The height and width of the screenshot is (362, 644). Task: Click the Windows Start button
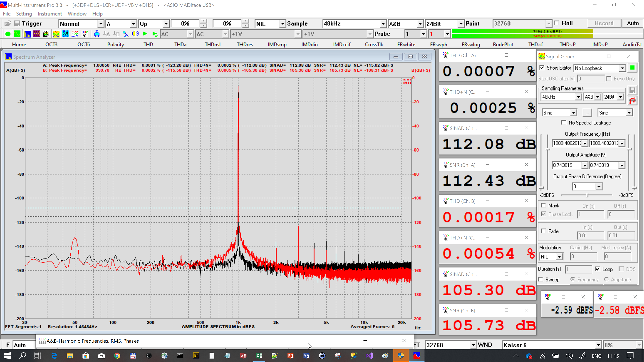tap(7, 356)
